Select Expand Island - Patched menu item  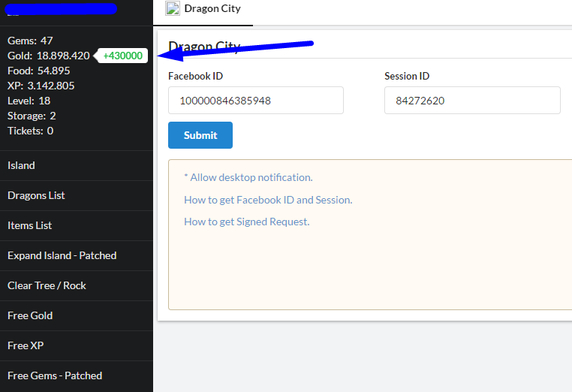tap(77, 255)
